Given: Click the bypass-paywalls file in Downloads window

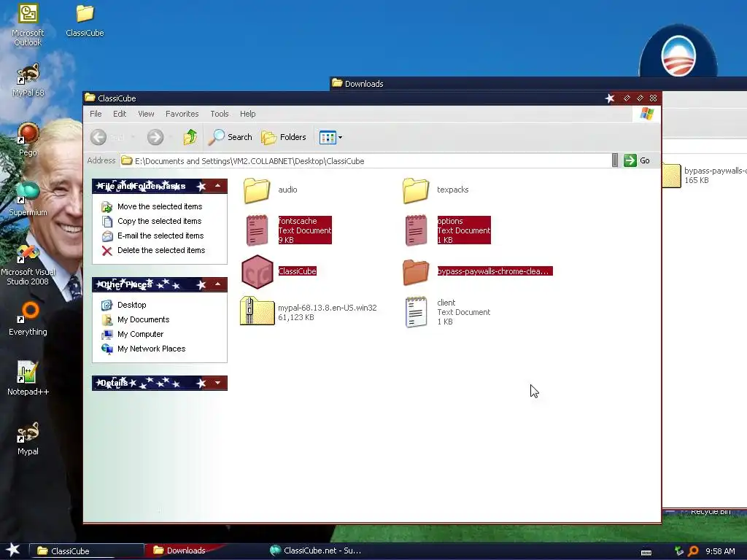Looking at the screenshot, I should pyautogui.click(x=704, y=175).
